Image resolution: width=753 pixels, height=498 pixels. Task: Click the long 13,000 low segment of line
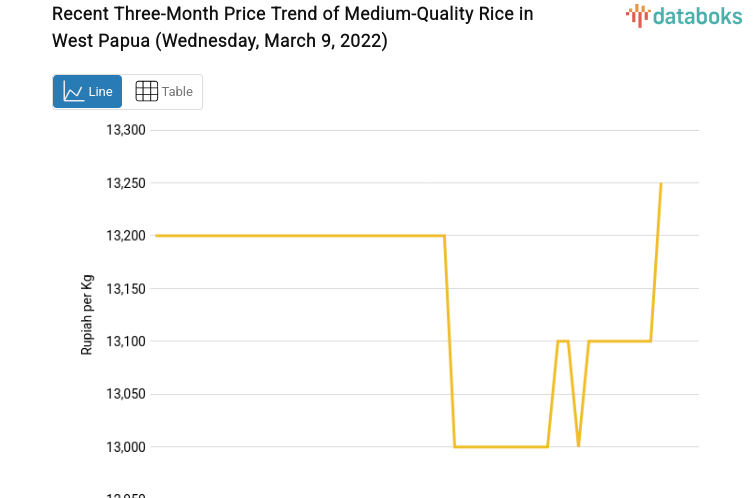pos(500,446)
